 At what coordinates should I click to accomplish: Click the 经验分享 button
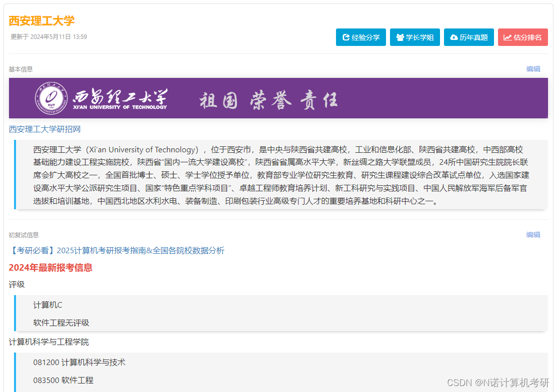(361, 37)
